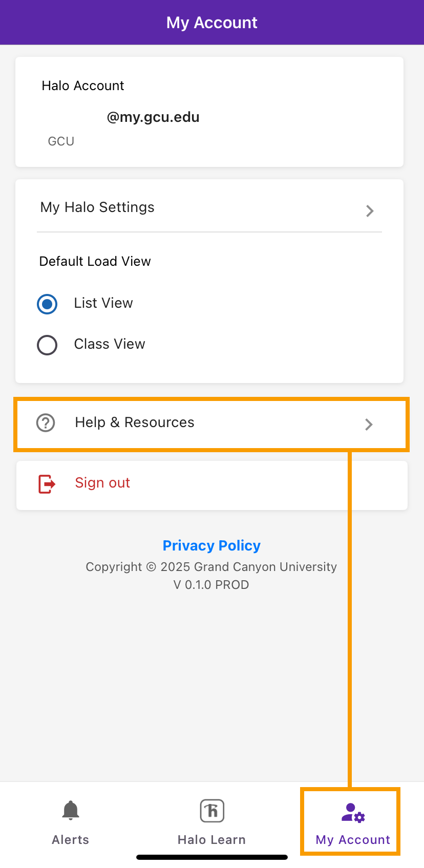Screen dimensions: 424x868
Task: Tap the Class View label text
Action: tap(110, 344)
